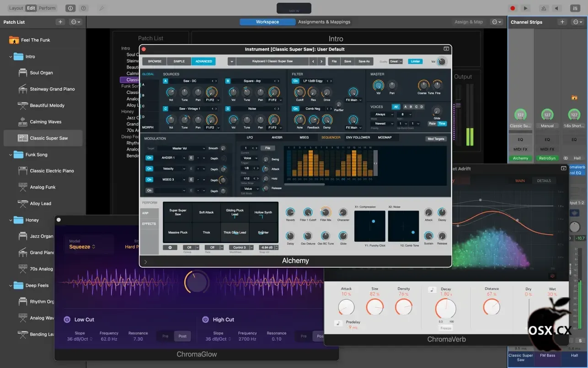Click the ChromaVerb Wet knob

point(552,307)
